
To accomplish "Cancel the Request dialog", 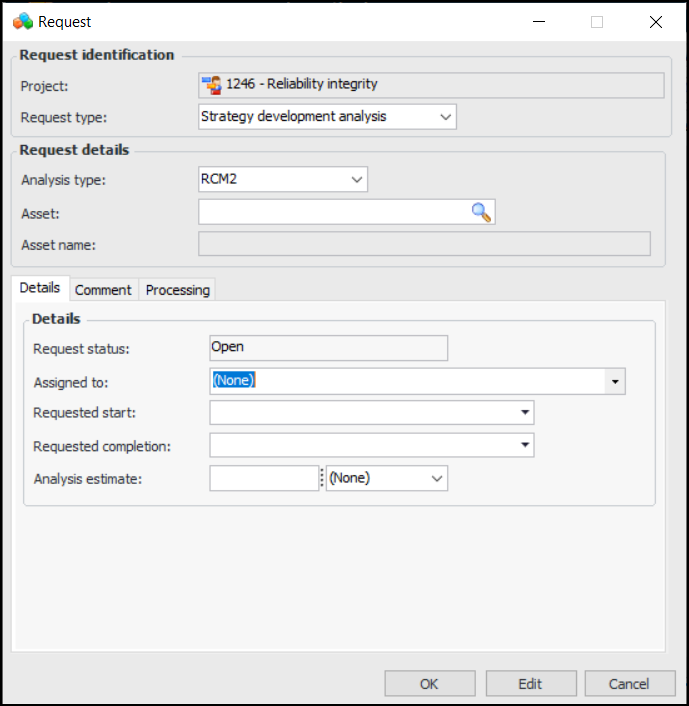I will coord(629,684).
